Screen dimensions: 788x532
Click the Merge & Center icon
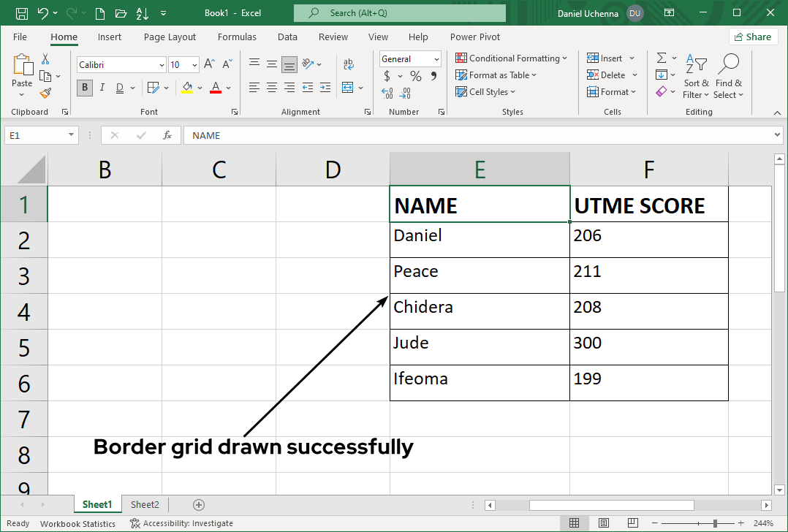pos(347,88)
